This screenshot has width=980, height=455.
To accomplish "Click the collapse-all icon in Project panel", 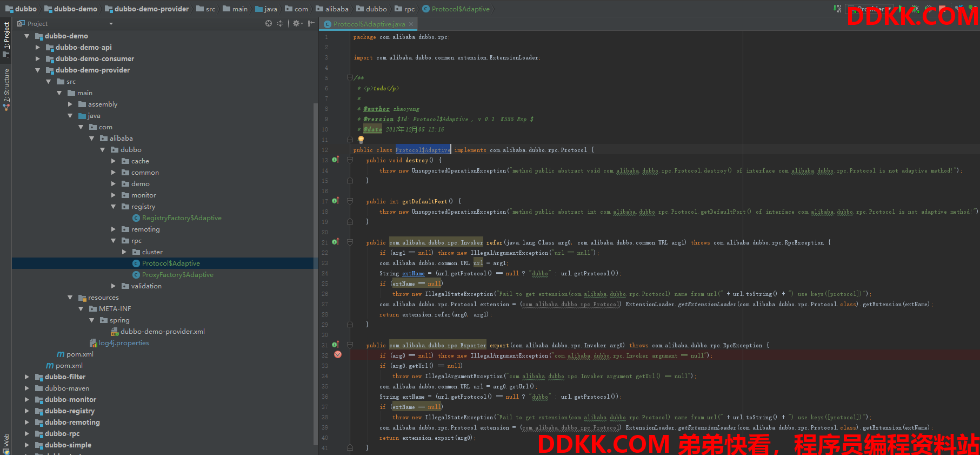I will pyautogui.click(x=280, y=23).
